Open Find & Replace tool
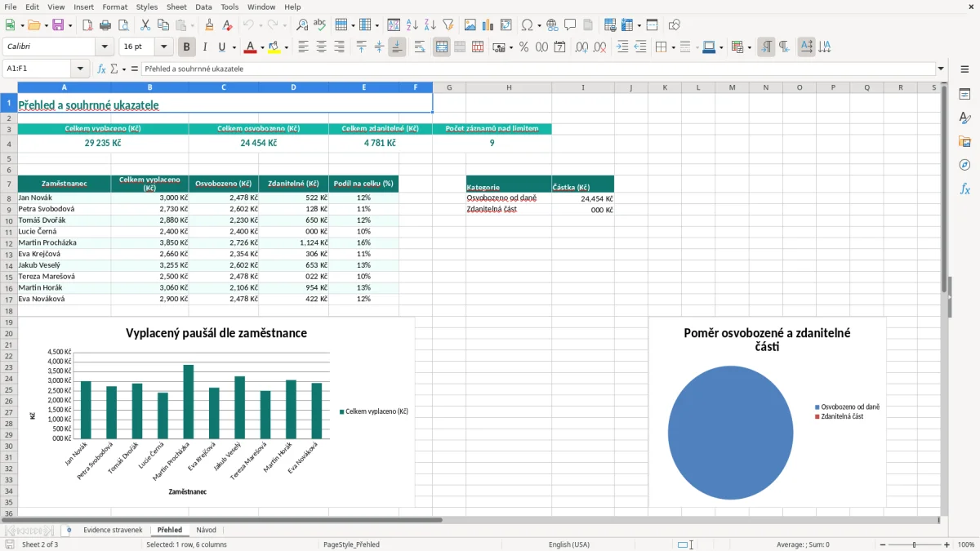Viewport: 980px width, 551px height. (302, 25)
